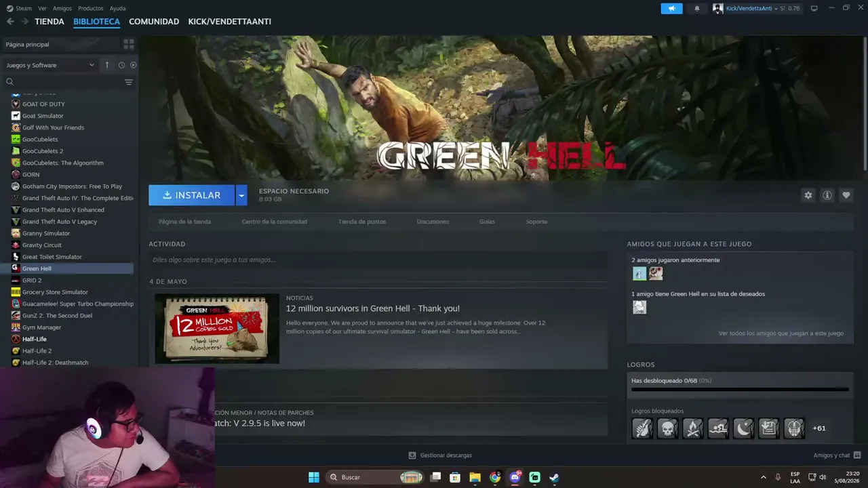The height and width of the screenshot is (488, 868).
Task: Open Discusiones link
Action: pyautogui.click(x=433, y=222)
